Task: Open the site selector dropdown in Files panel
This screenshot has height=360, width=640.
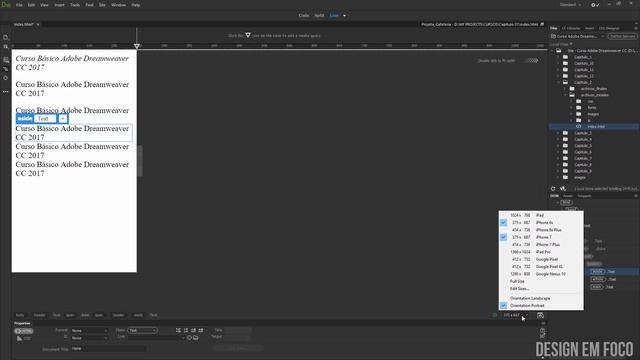Action: (x=578, y=36)
